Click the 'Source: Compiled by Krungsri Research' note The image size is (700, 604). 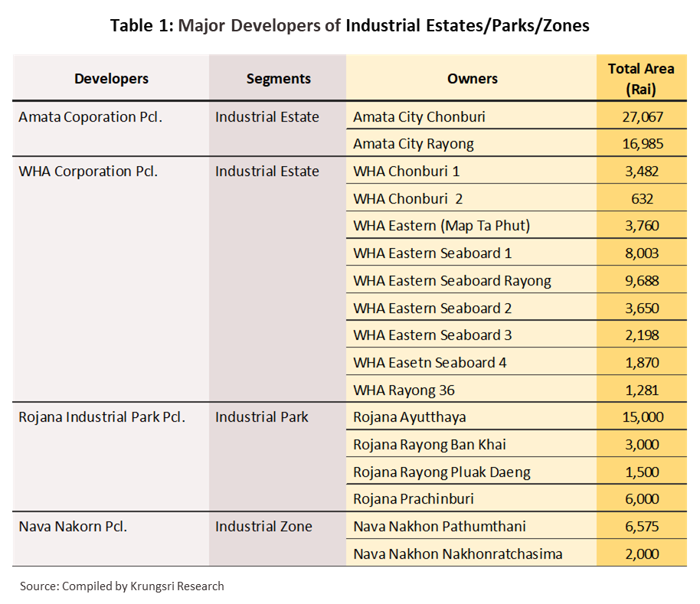122,586
